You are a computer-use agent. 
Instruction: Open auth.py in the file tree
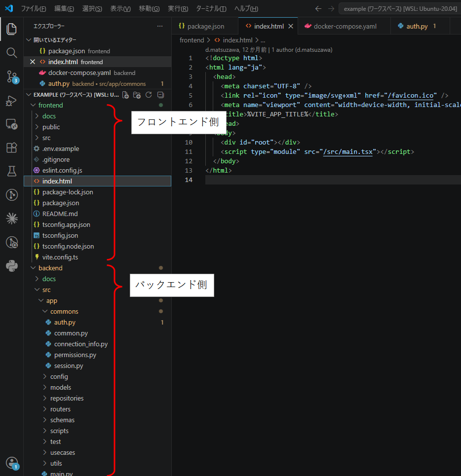(65, 323)
